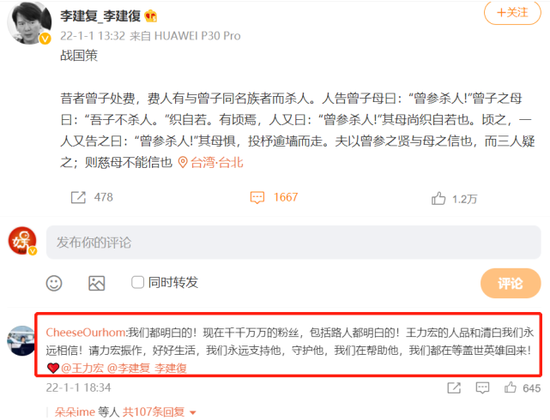This screenshot has width=550, height=420.
Task: Click CheeseOurhom's avatar thumbnail
Action: (x=21, y=341)
